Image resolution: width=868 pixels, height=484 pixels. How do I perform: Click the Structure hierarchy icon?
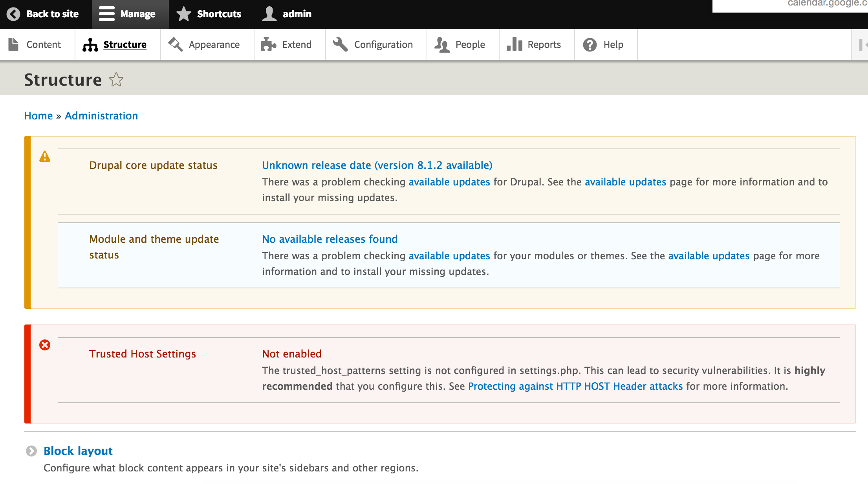coord(90,45)
